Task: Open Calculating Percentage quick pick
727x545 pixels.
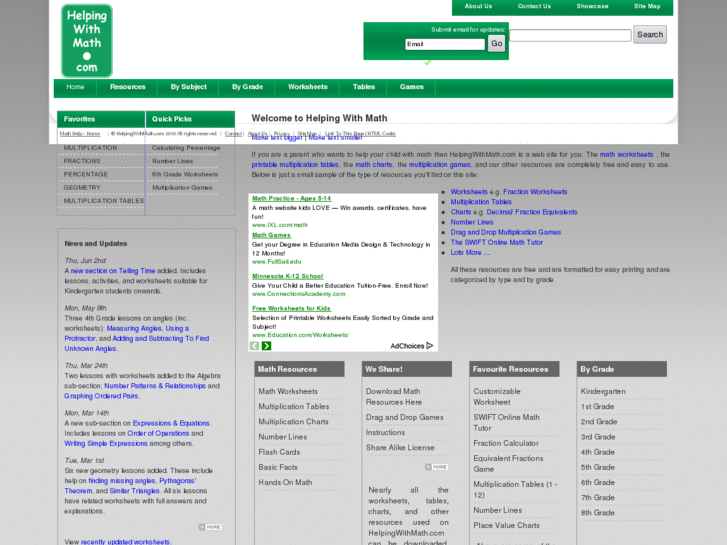Action: 186,148
